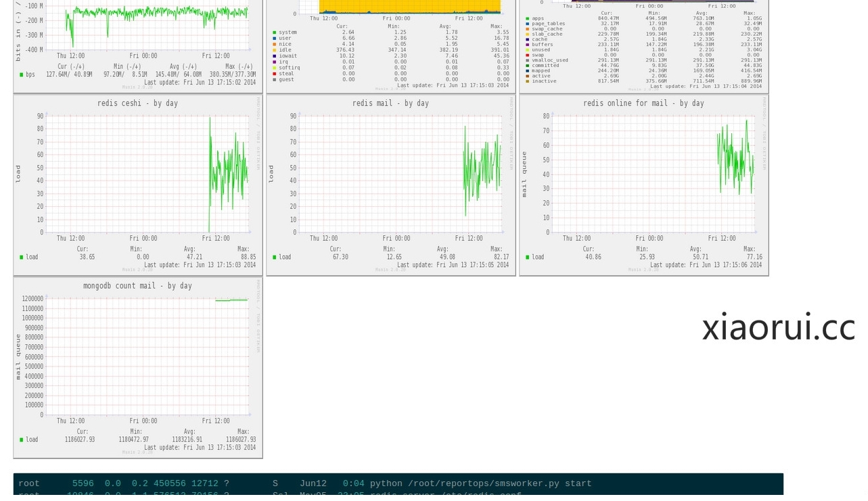Click mongodb count mail by day title
Viewport: 868px width, 501px height.
click(137, 286)
